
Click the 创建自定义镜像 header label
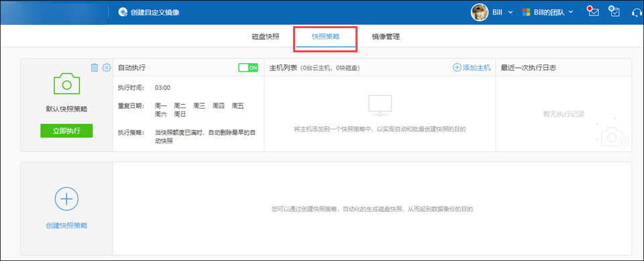pyautogui.click(x=155, y=12)
